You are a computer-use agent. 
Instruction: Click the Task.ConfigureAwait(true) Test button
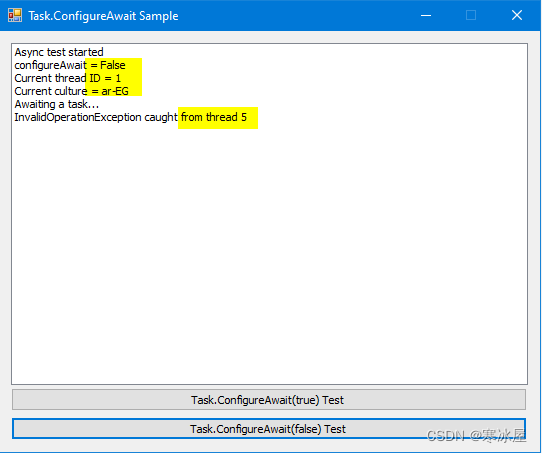click(269, 400)
